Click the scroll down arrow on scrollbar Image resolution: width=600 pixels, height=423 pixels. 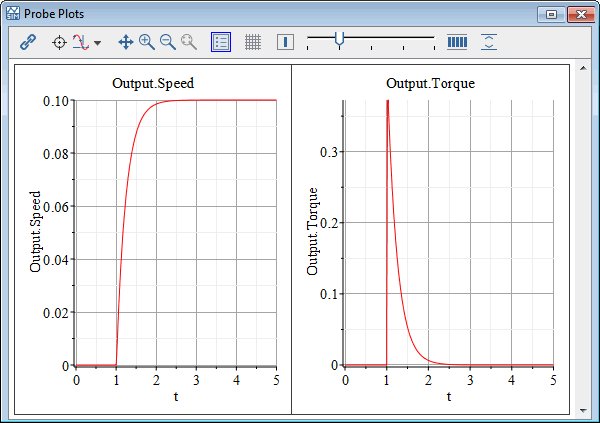click(583, 410)
